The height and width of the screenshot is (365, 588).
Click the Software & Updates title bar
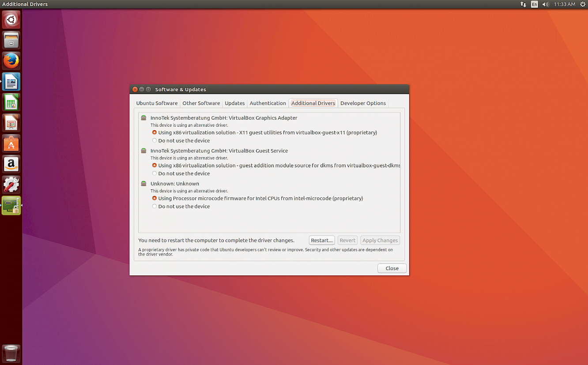point(269,89)
